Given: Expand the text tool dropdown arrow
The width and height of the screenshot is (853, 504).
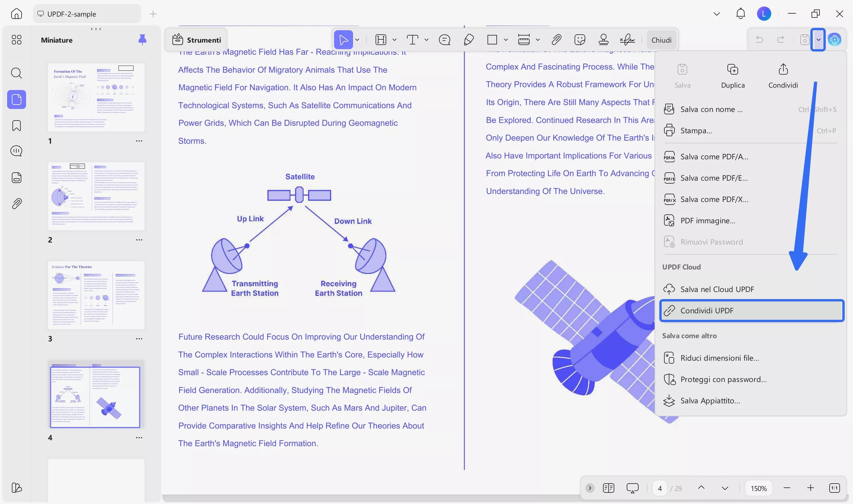Looking at the screenshot, I should point(426,40).
